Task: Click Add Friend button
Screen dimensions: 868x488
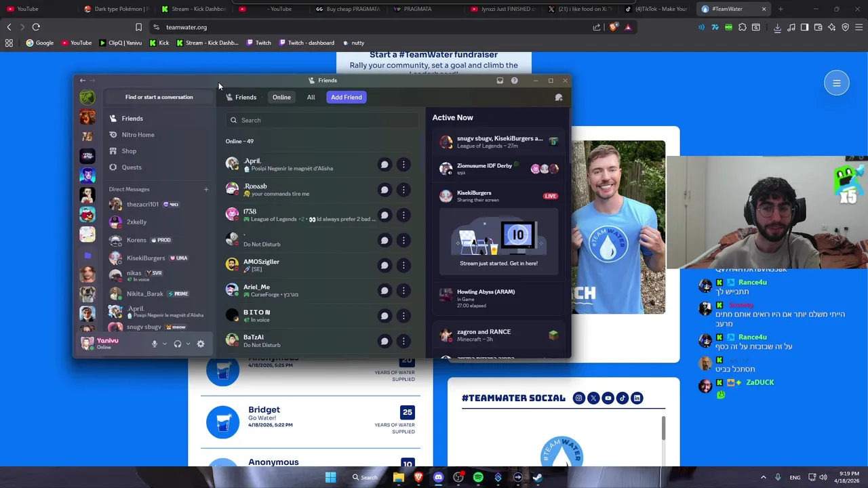Action: (347, 98)
